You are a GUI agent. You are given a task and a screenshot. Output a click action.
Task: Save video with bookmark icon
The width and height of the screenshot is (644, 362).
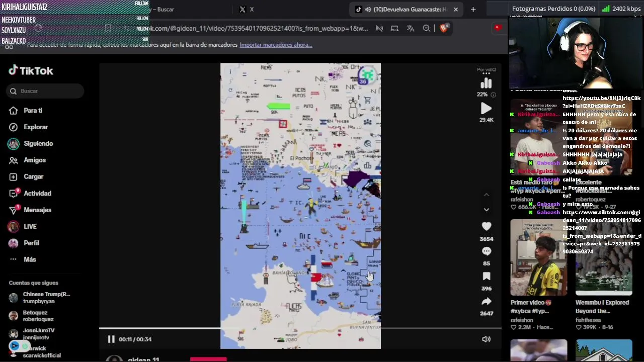[x=486, y=277]
